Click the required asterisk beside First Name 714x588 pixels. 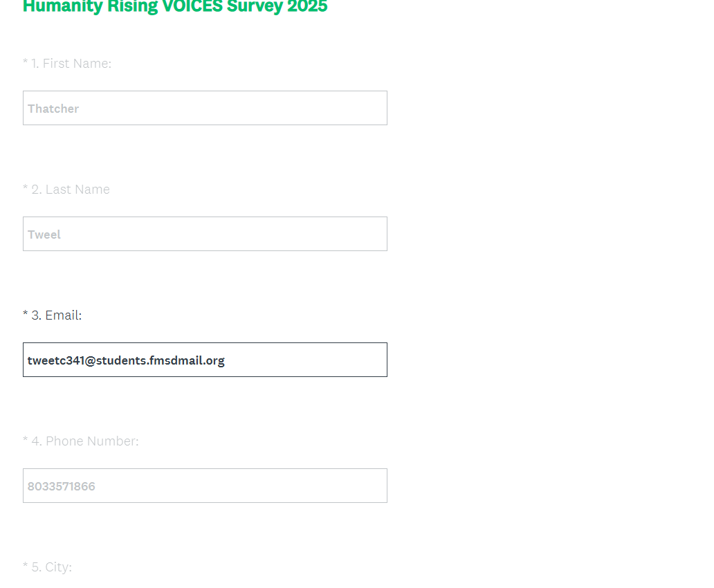[x=26, y=62]
